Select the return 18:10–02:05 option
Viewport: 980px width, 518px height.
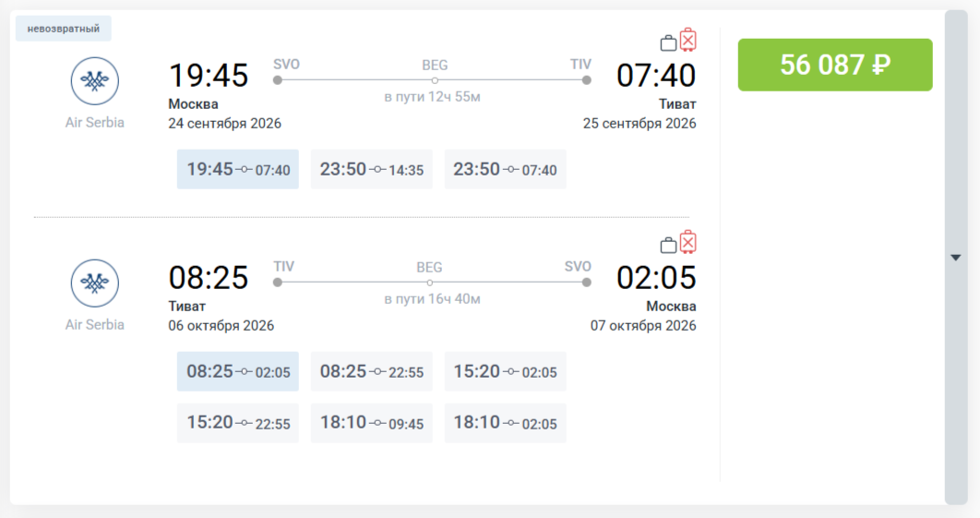point(505,423)
